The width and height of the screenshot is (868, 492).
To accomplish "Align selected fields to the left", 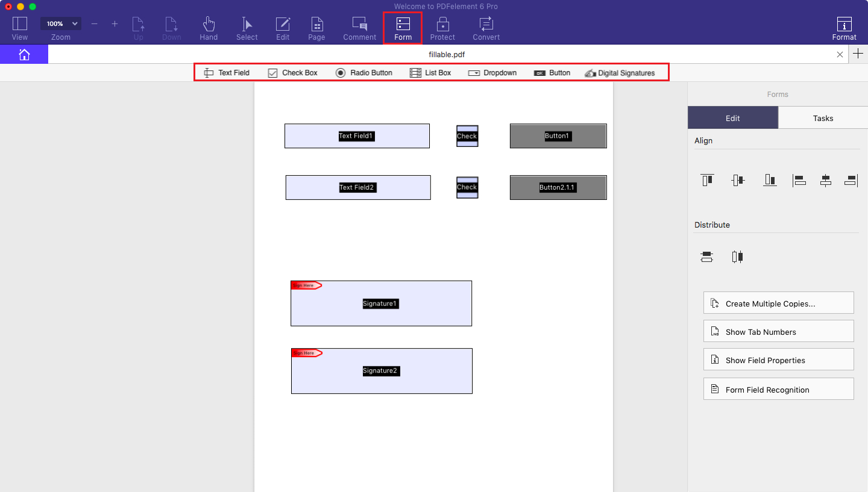I will tap(799, 180).
